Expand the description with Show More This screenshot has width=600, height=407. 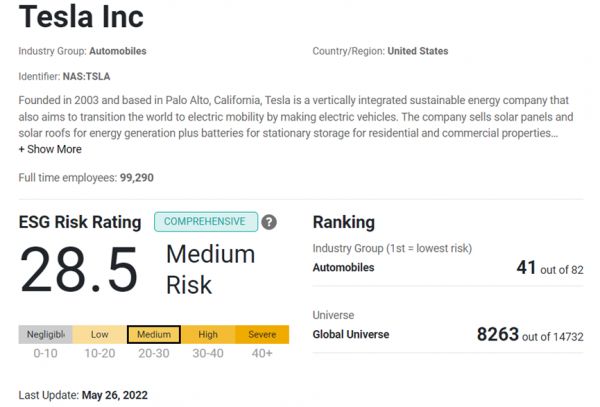[50, 149]
